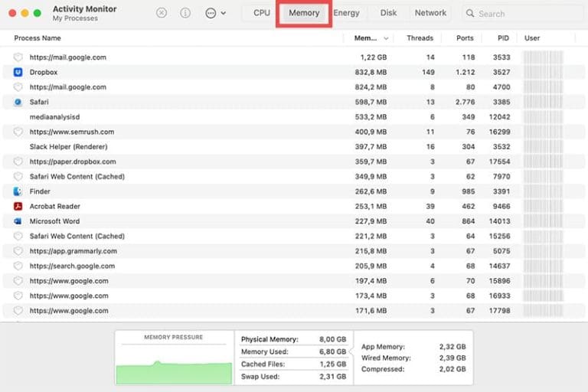Click the Acrobat Reader icon
The height and width of the screenshot is (392, 588).
point(18,206)
